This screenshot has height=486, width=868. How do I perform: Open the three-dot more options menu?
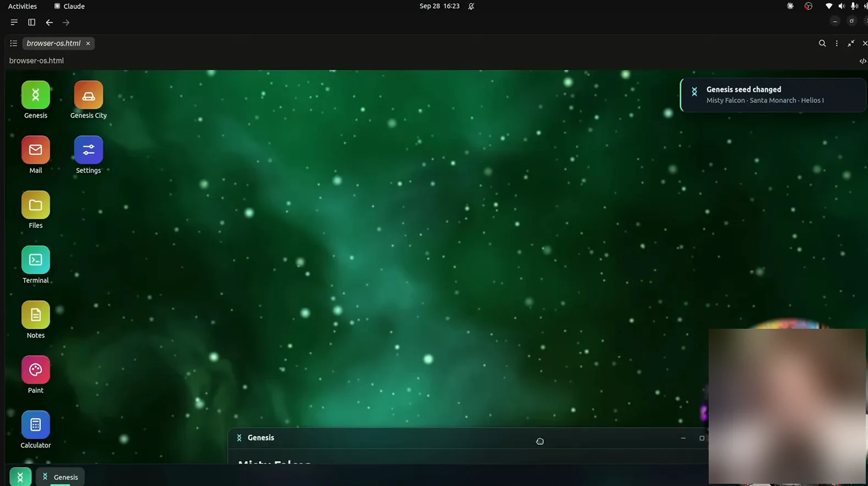(837, 43)
